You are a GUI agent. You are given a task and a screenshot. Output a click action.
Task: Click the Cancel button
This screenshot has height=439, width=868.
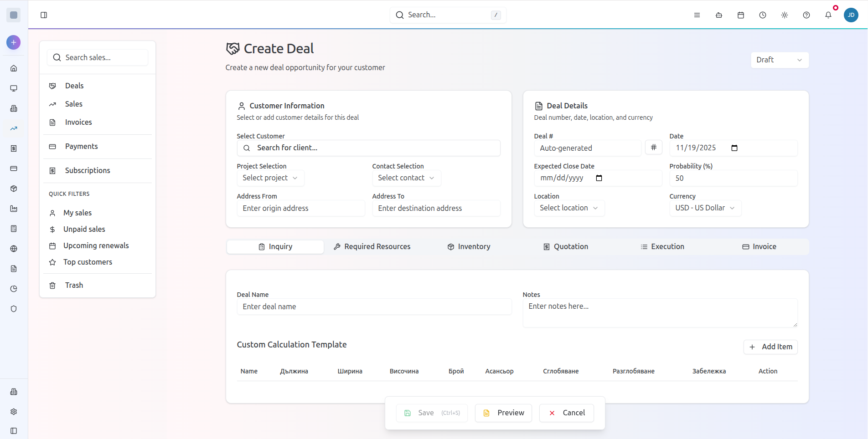point(566,413)
